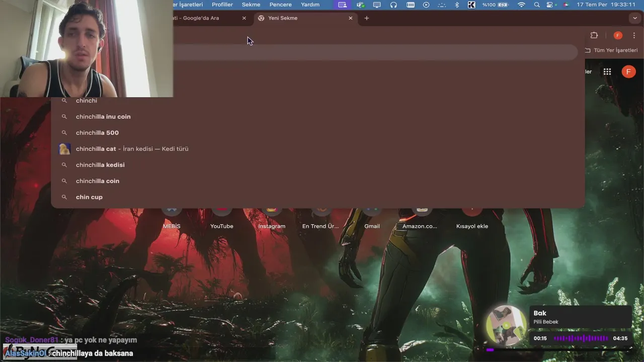Select suggestion chin cup
This screenshot has height=362, width=644.
click(317, 197)
